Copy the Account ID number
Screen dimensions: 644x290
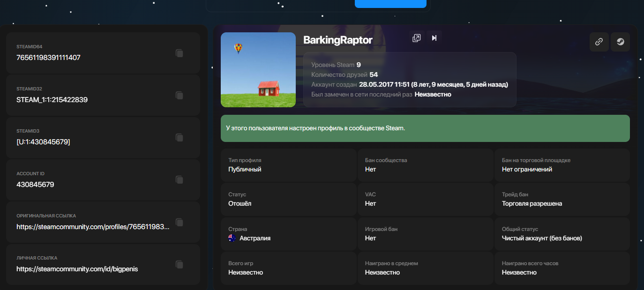tap(179, 180)
